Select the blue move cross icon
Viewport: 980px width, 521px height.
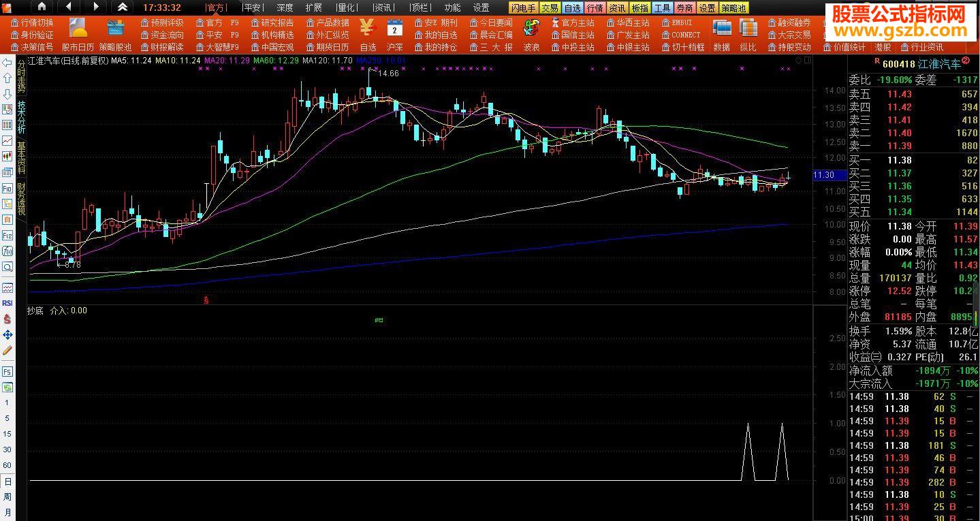tap(7, 334)
